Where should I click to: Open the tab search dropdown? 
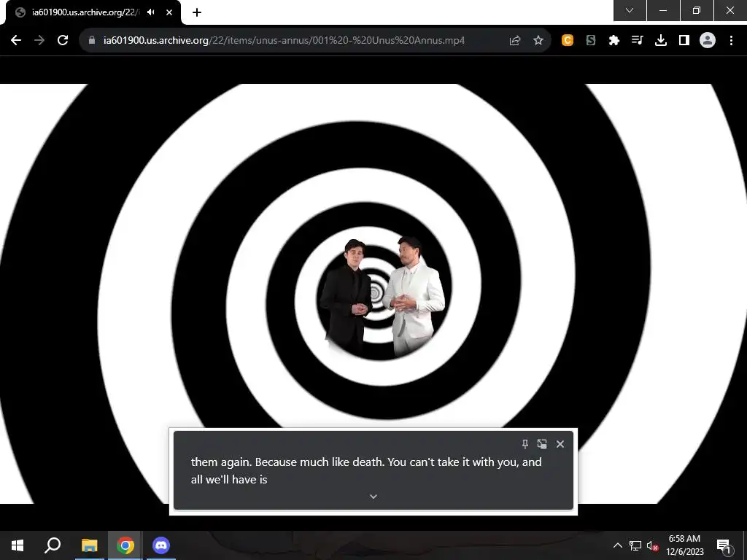[x=630, y=10]
